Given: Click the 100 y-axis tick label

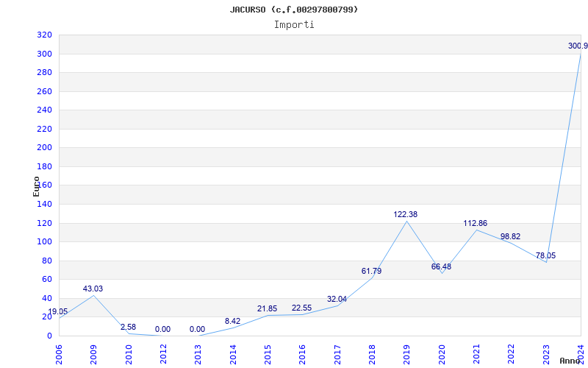Looking at the screenshot, I should click(44, 242).
